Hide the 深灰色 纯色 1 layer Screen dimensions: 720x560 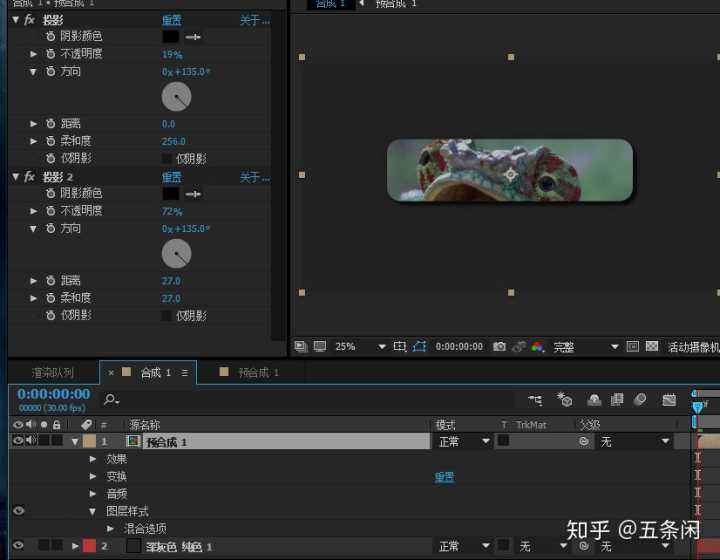(x=18, y=545)
